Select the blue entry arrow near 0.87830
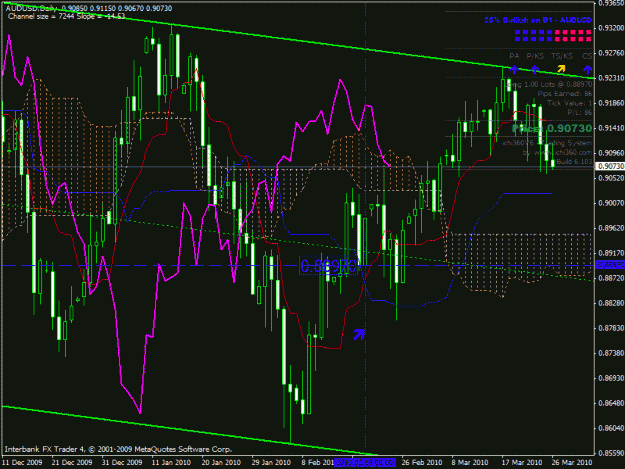This screenshot has height=469, width=625. (359, 334)
